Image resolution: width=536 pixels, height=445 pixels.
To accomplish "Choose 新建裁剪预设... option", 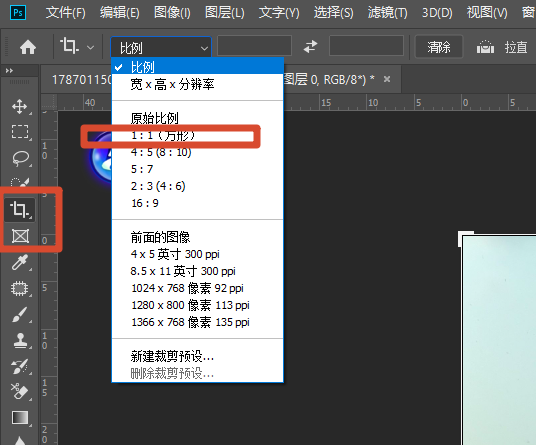I will pyautogui.click(x=198, y=356).
